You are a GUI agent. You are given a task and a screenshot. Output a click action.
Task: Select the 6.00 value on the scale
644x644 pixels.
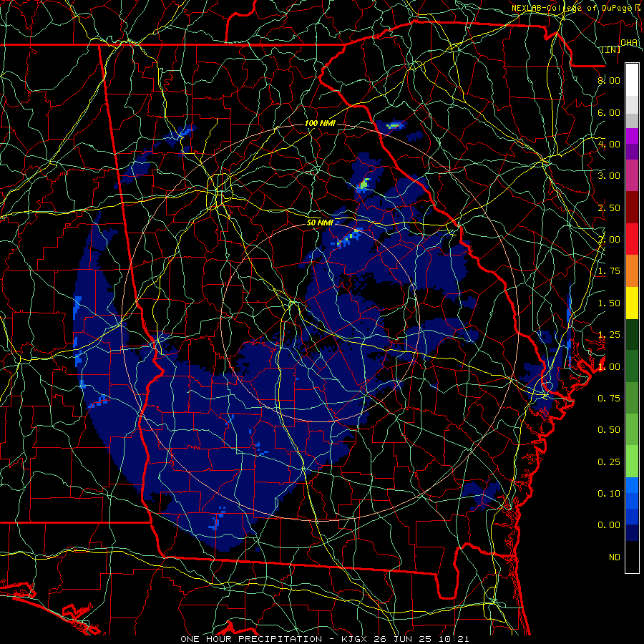point(609,112)
